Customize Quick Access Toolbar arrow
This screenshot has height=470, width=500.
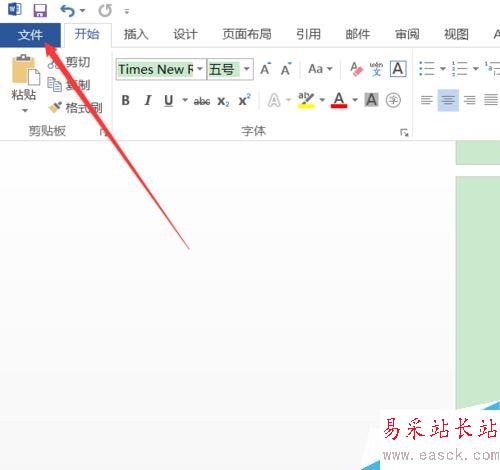[x=127, y=12]
